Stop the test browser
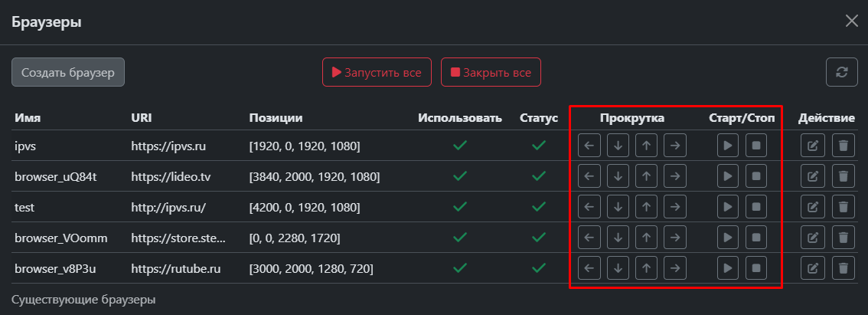Viewport: 868px width, 315px height. pyautogui.click(x=756, y=207)
